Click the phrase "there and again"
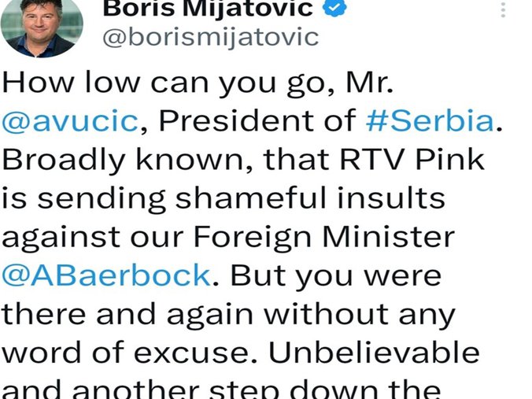532x399 pixels. pyautogui.click(x=127, y=315)
